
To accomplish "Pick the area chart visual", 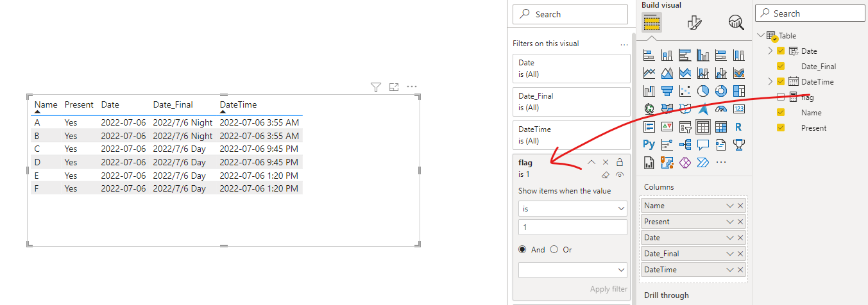I will [667, 73].
